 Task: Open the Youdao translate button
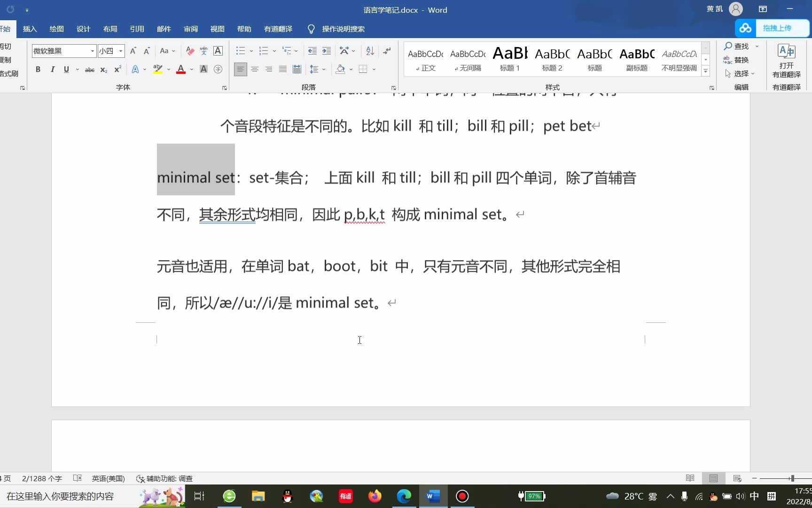[786, 61]
